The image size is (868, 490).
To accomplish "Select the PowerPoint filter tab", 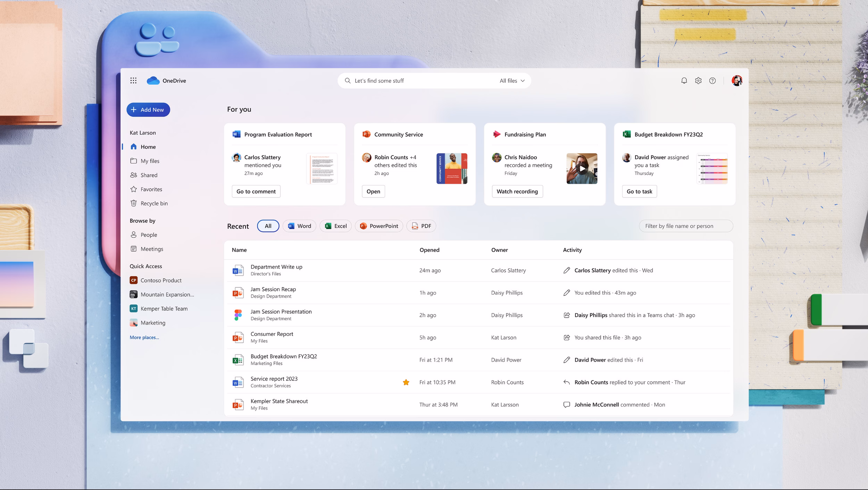I will pyautogui.click(x=379, y=226).
